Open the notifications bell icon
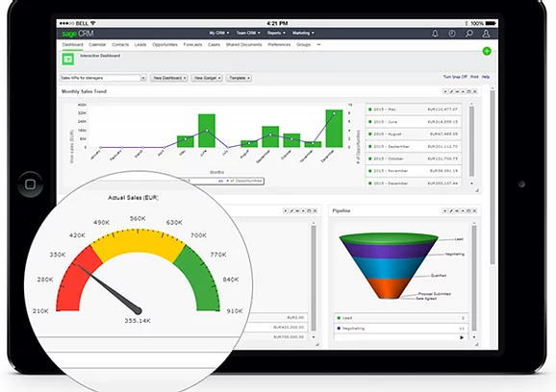The height and width of the screenshot is (392, 556). point(435,34)
